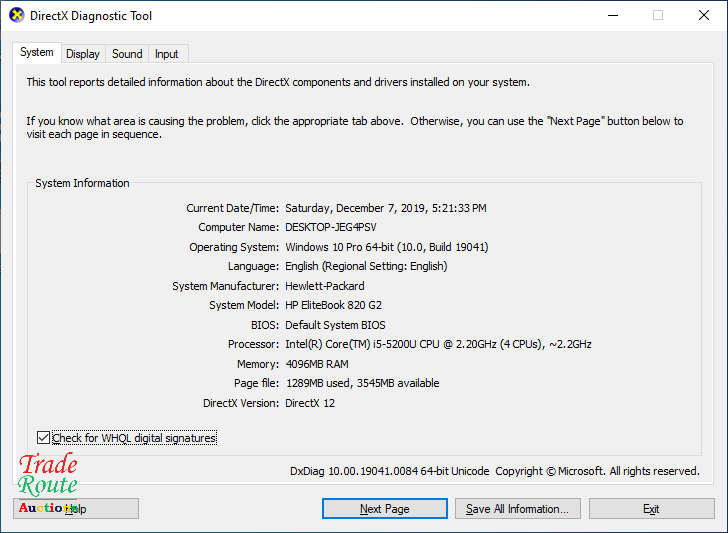Click the DirectX icon in the title bar
This screenshot has height=533, width=728.
[14, 16]
